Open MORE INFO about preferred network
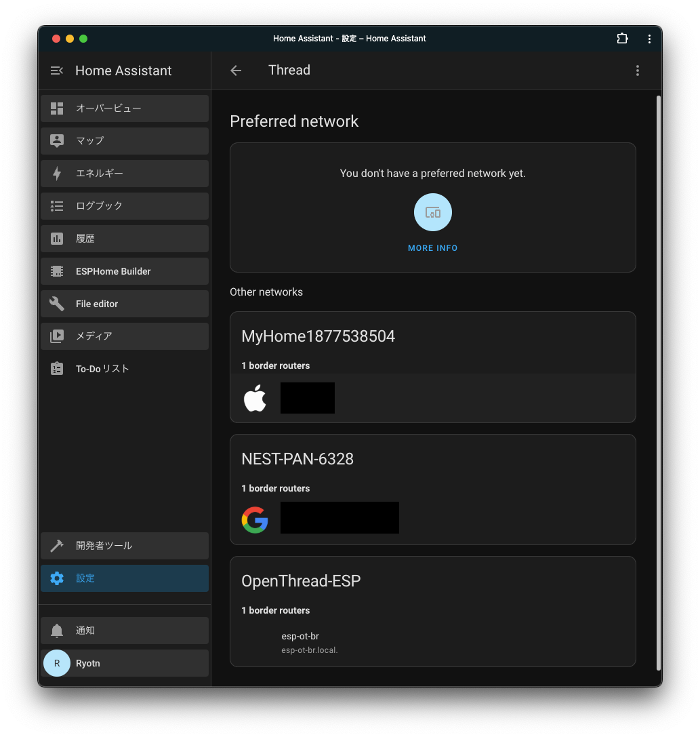The height and width of the screenshot is (737, 700). click(433, 248)
